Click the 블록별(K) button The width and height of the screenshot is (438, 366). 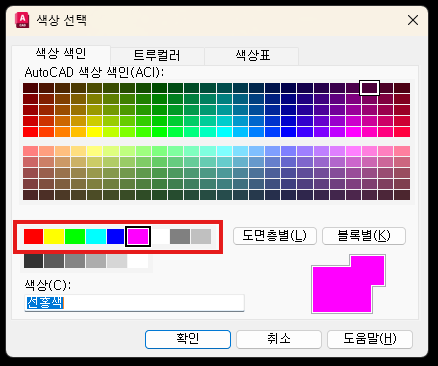click(x=364, y=236)
